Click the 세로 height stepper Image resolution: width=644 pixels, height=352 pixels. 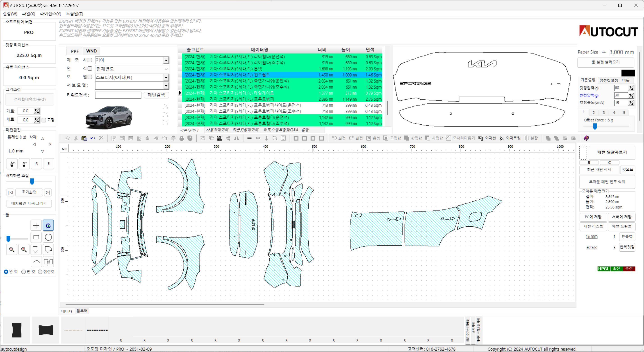37,120
